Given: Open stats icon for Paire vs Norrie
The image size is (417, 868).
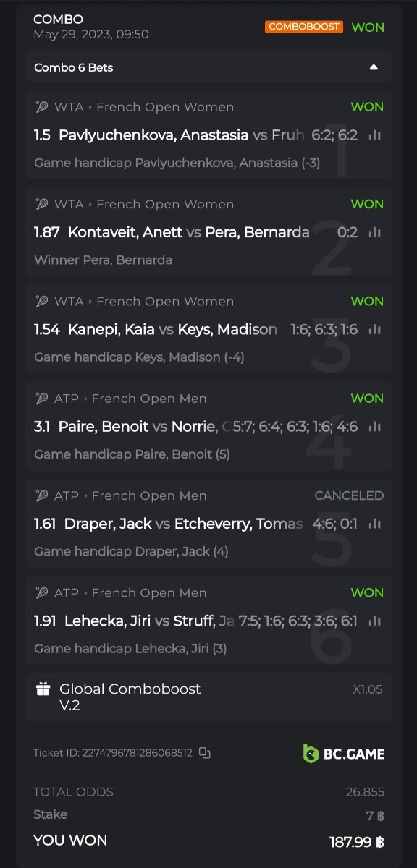Looking at the screenshot, I should (374, 427).
